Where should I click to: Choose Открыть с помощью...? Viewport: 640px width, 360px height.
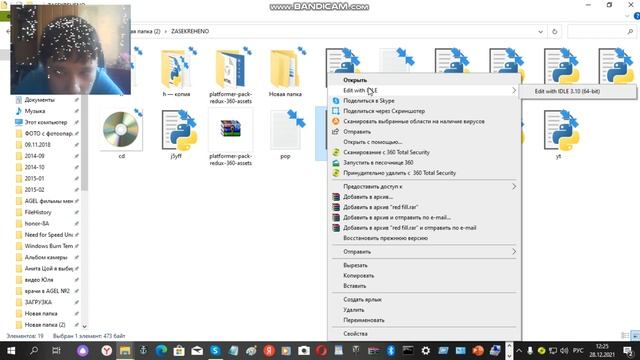[x=372, y=142]
